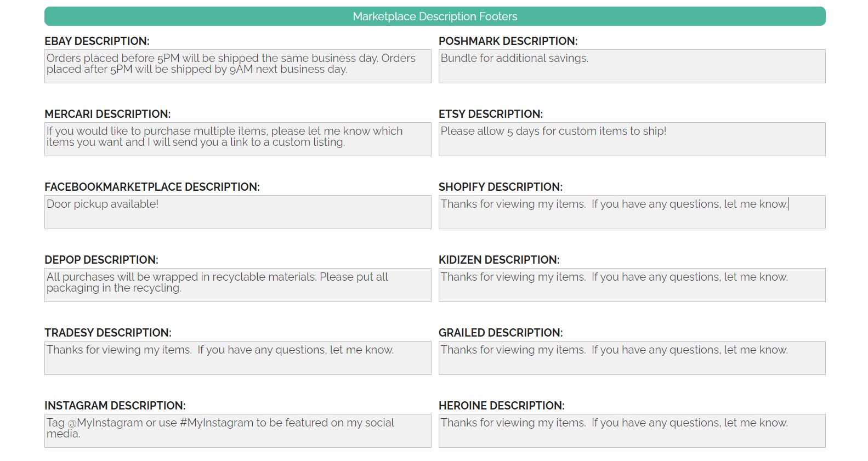
Task: Click the Tradesy description text area
Action: pos(237,358)
